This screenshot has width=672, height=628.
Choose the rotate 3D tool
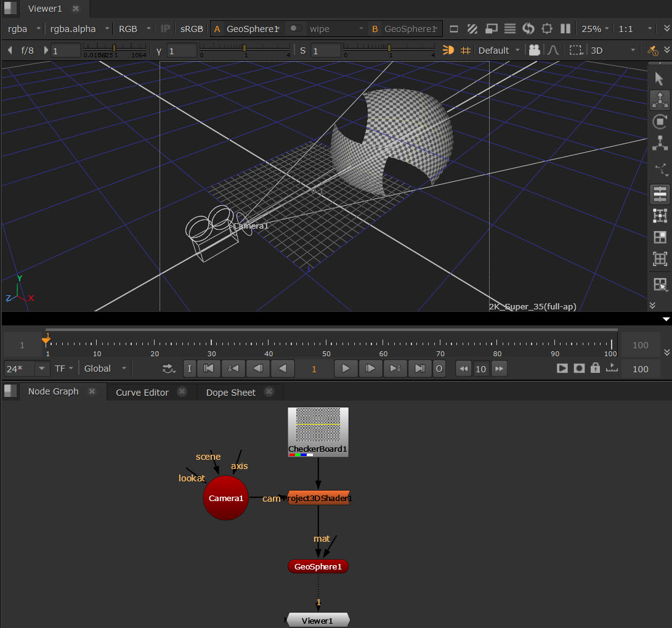click(x=660, y=122)
